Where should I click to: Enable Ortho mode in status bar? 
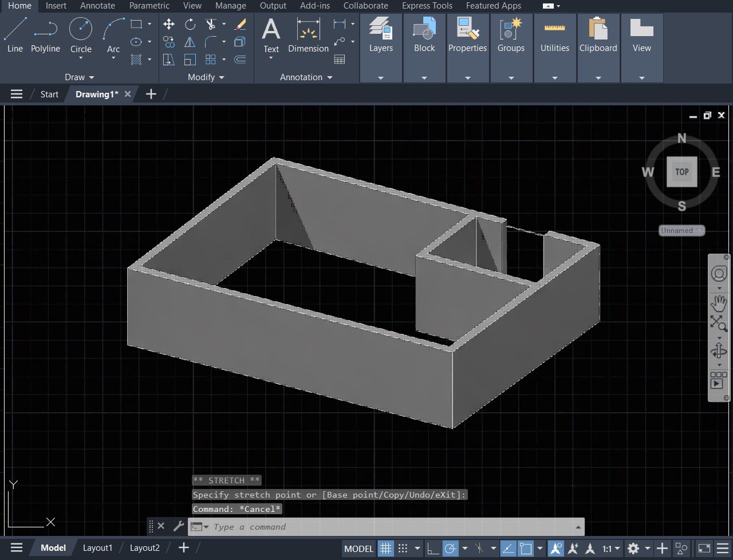point(433,548)
